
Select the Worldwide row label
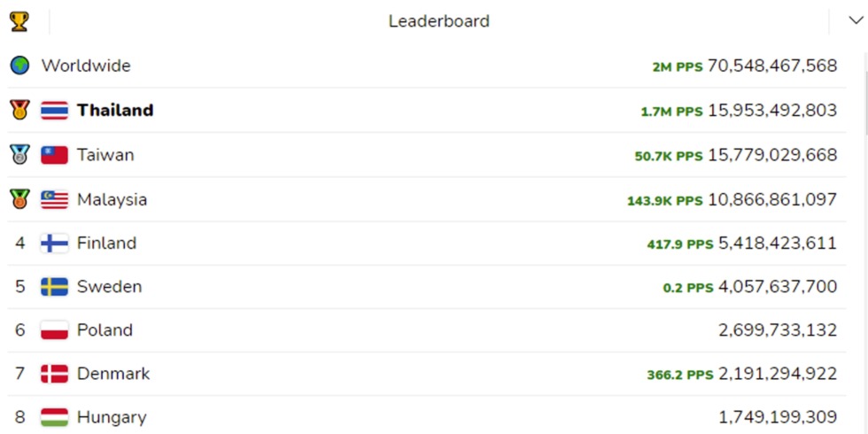[x=86, y=66]
